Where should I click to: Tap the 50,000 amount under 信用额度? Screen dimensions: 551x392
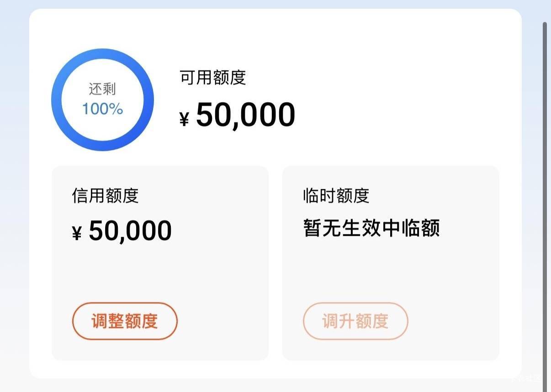click(x=130, y=231)
